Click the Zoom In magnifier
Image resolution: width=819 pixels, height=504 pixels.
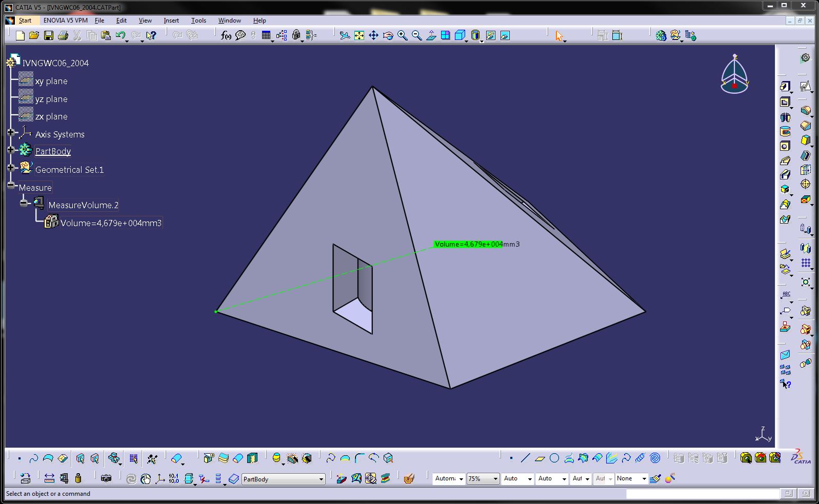(x=402, y=35)
